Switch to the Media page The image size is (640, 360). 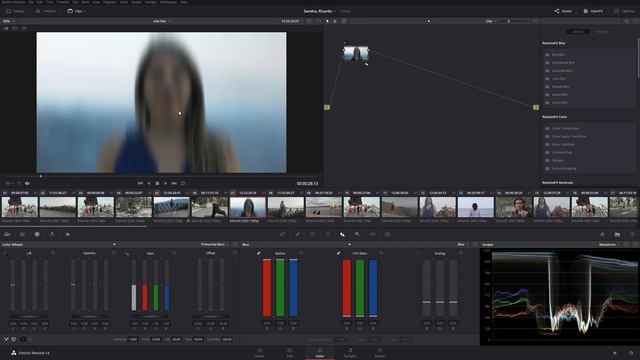click(x=260, y=353)
